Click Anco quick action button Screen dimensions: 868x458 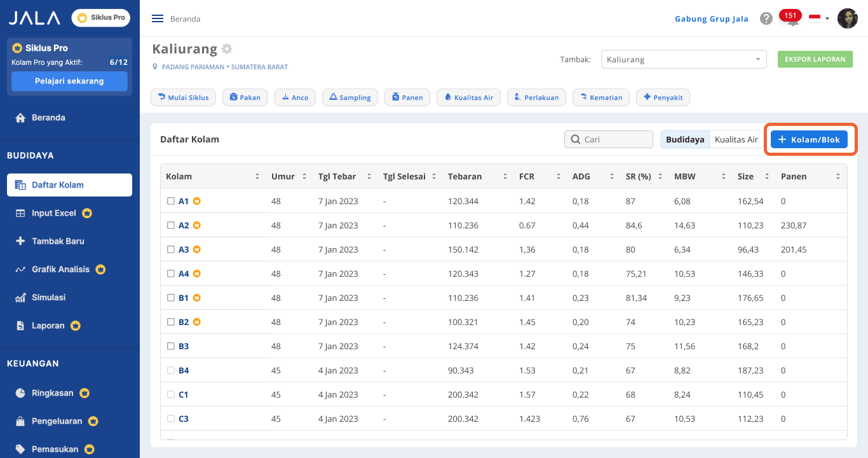coord(295,97)
